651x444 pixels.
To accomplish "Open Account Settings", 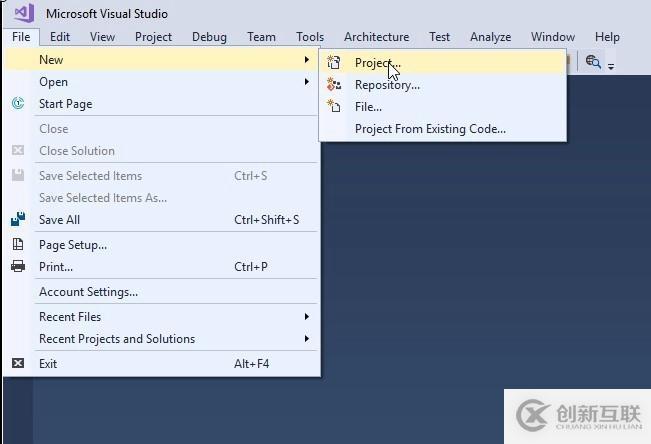I will pyautogui.click(x=88, y=292).
